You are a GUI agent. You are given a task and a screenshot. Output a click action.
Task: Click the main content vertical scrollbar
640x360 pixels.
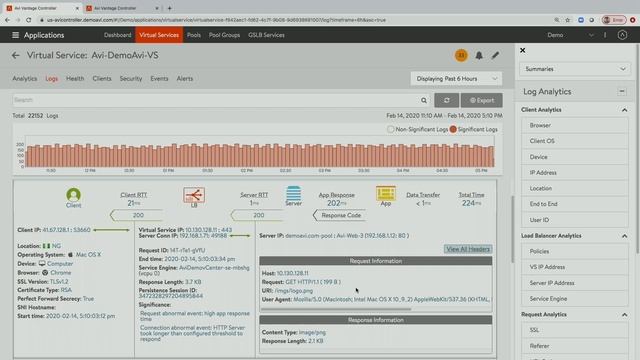(513, 229)
